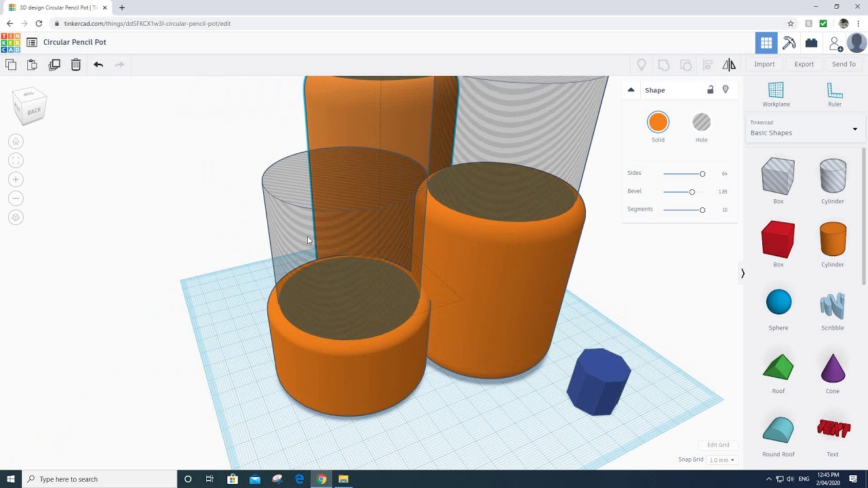Undo the last action
The image size is (868, 488).
pyautogui.click(x=98, y=64)
